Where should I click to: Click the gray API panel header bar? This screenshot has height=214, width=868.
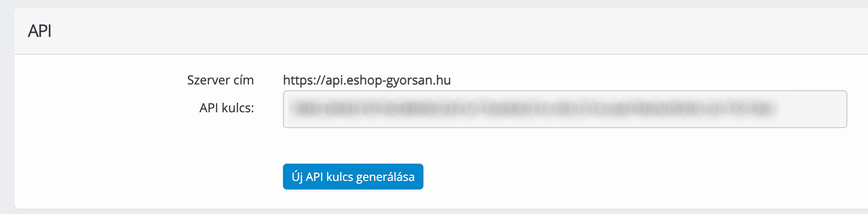pos(441,31)
